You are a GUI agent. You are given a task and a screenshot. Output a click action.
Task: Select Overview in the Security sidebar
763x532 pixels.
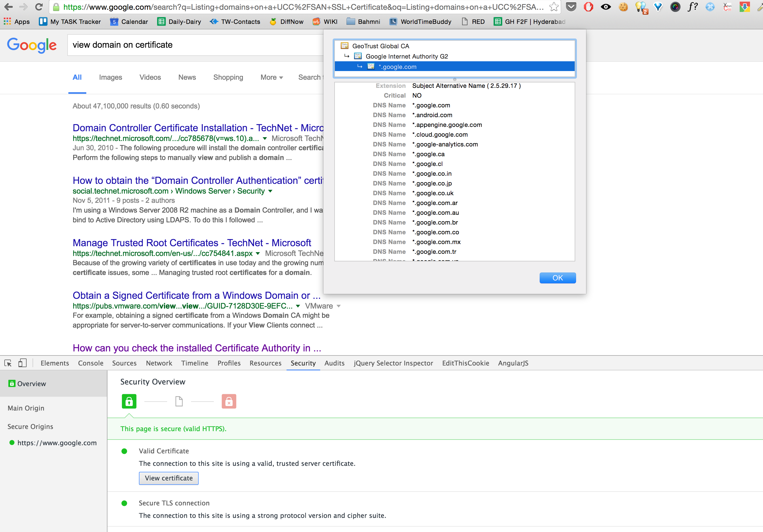pyautogui.click(x=53, y=384)
